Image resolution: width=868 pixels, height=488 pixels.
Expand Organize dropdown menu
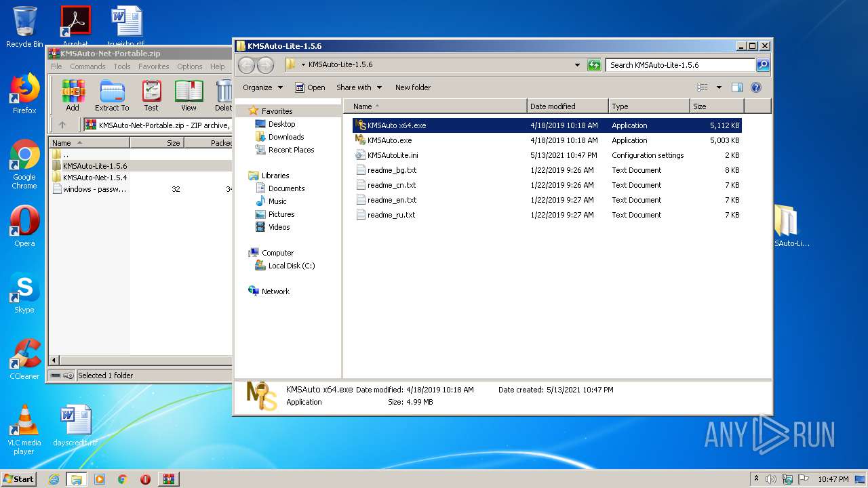tap(262, 87)
